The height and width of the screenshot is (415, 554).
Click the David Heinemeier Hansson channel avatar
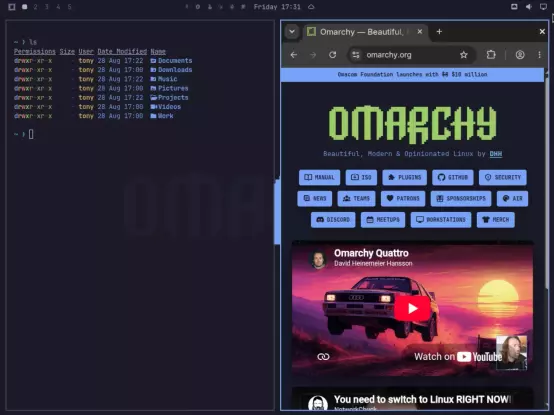(x=318, y=260)
